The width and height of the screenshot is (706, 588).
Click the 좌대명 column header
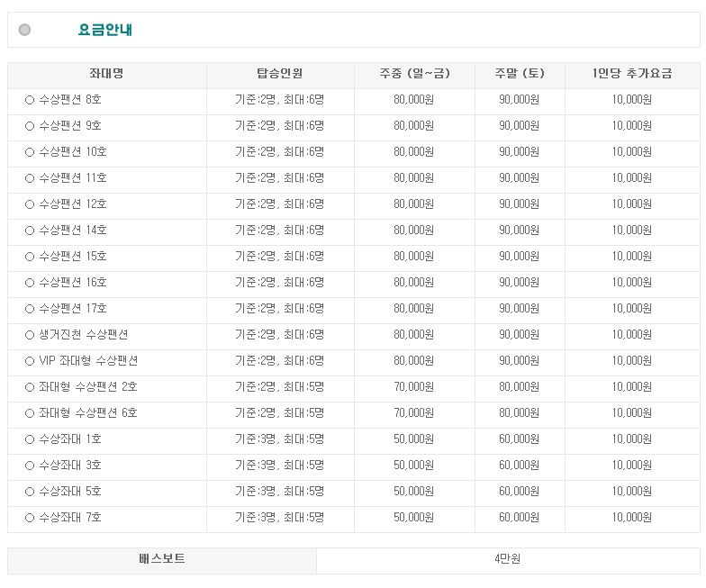107,75
